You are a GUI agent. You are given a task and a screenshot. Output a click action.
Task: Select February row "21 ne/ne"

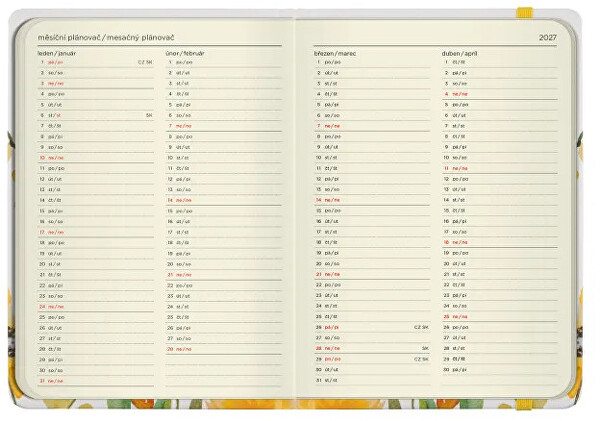224,275
